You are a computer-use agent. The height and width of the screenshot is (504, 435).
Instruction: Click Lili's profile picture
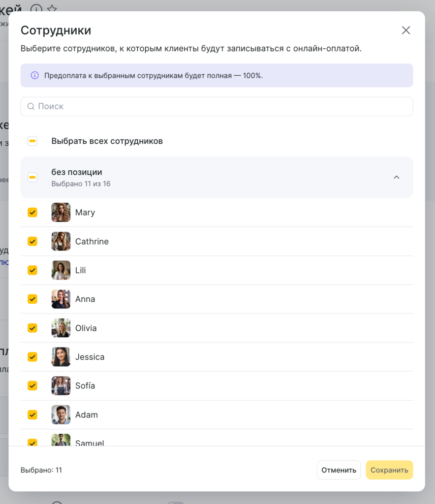point(61,270)
